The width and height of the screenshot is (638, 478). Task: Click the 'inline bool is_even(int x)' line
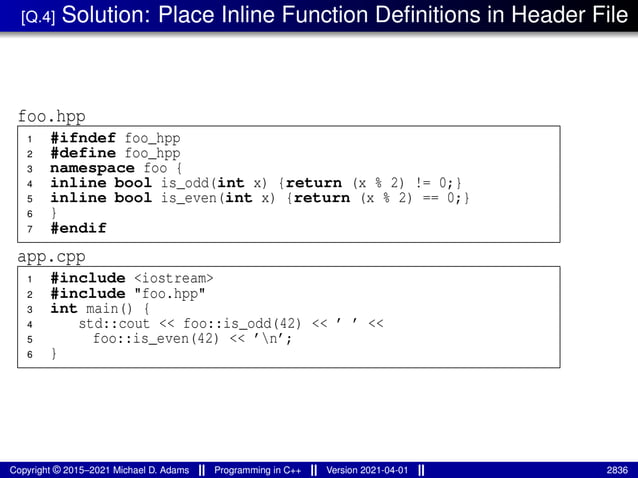pyautogui.click(x=260, y=198)
